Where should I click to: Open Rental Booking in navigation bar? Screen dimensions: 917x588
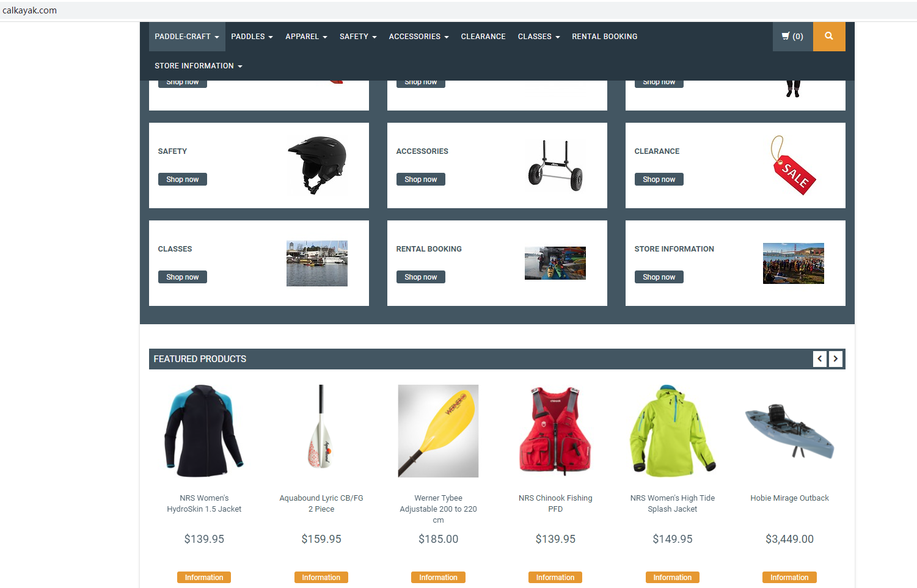click(x=604, y=37)
